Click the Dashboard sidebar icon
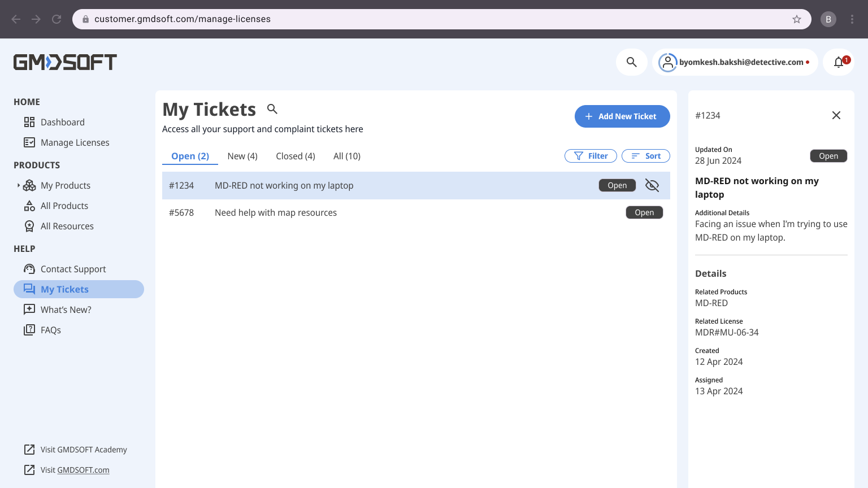Viewport: 868px width, 488px height. [29, 122]
